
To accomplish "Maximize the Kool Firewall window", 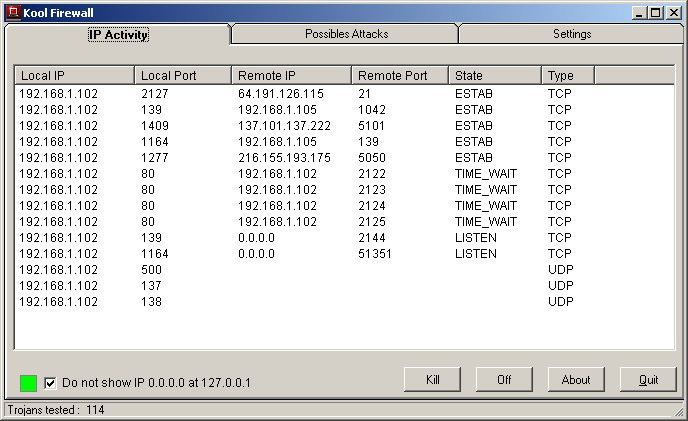I will point(656,13).
